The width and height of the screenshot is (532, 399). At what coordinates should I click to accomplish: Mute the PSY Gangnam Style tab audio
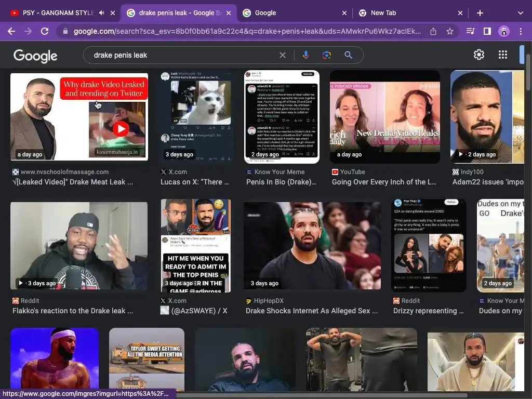tap(101, 13)
